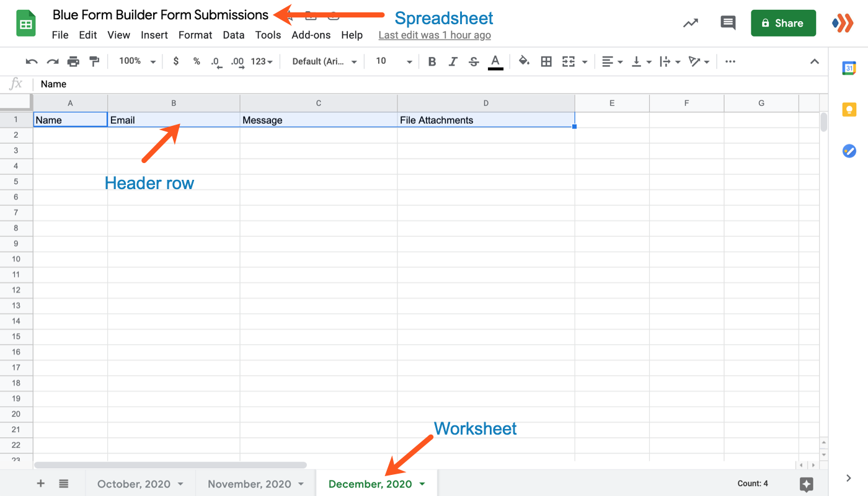Click the Format as currency icon
The width and height of the screenshot is (868, 496).
point(176,61)
